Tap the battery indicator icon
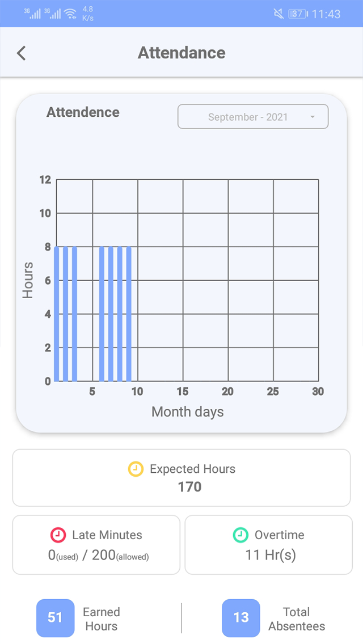 [x=298, y=14]
